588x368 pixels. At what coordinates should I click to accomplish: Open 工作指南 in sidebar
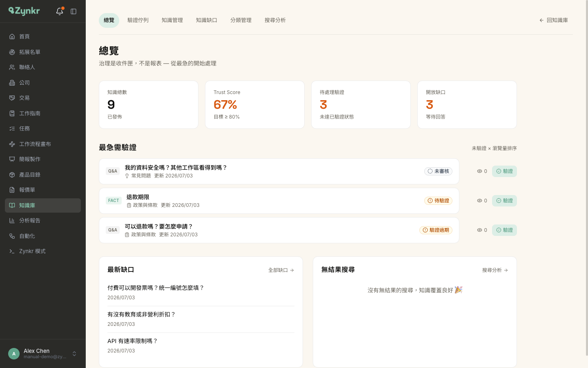pyautogui.click(x=43, y=113)
